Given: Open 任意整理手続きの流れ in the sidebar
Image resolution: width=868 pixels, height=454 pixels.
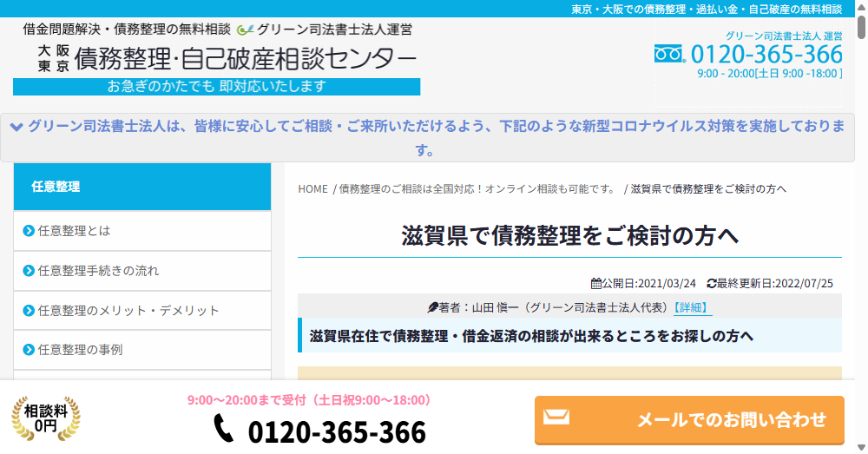Looking at the screenshot, I should coord(98,271).
